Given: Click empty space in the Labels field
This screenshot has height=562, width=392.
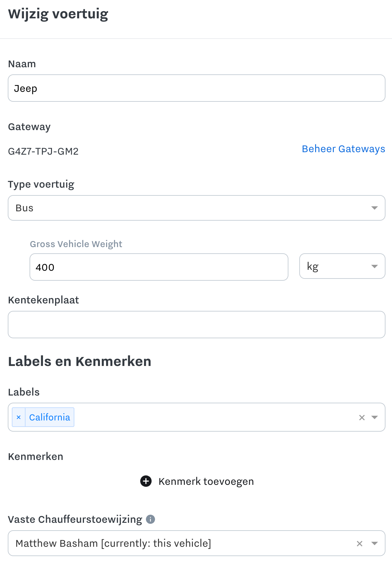Looking at the screenshot, I should click(215, 417).
